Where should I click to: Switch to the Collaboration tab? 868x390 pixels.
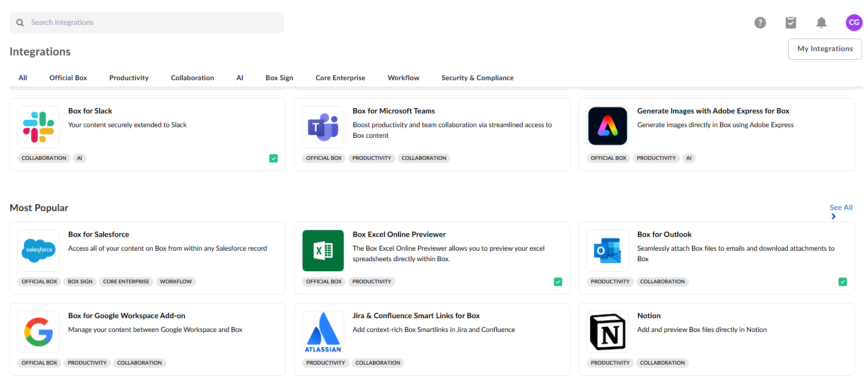pyautogui.click(x=193, y=78)
